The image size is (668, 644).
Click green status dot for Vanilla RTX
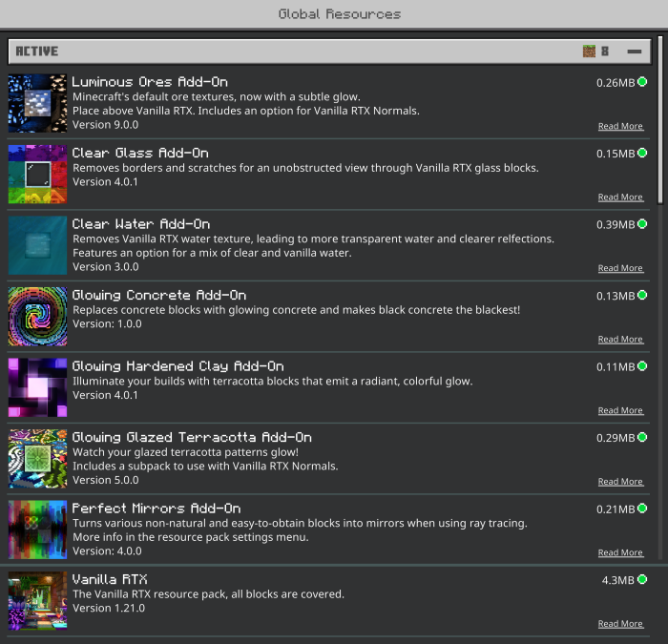[642, 579]
